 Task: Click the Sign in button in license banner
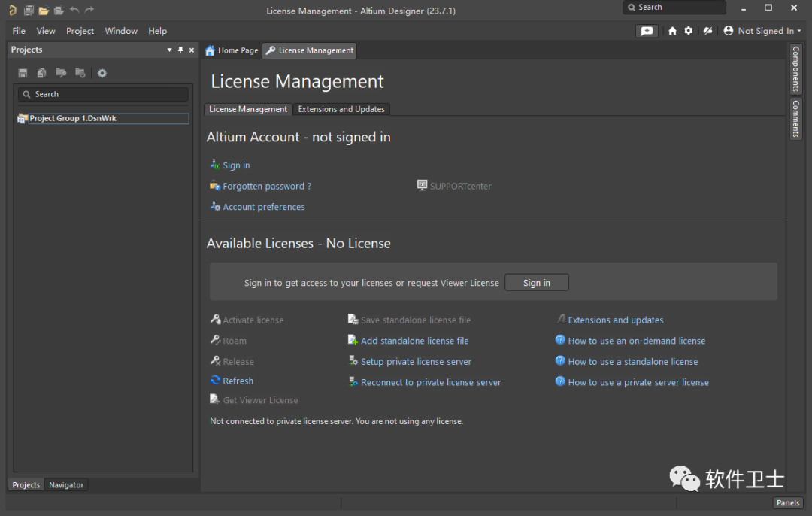[x=537, y=283]
